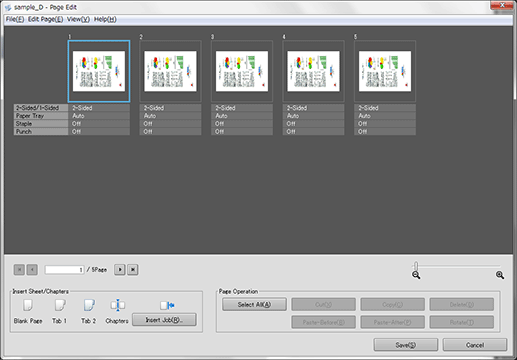Open the Help menu

coord(105,19)
